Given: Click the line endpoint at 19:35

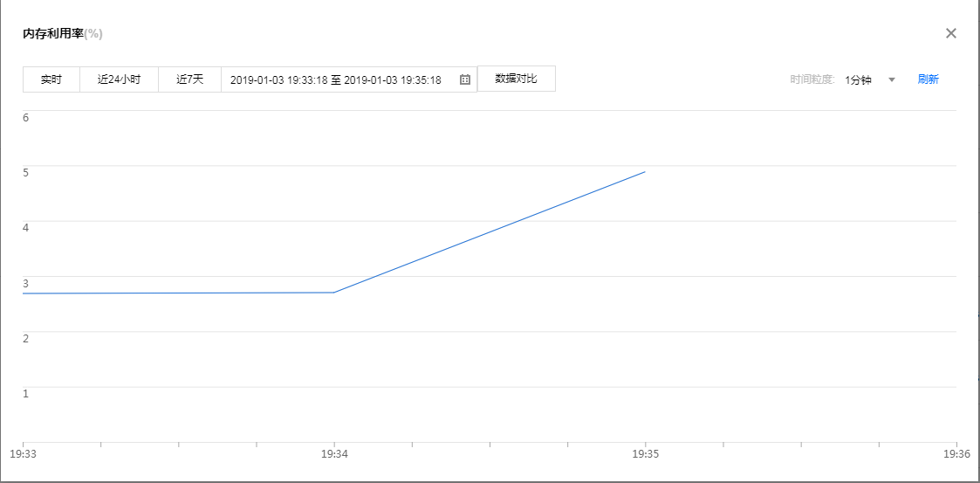Looking at the screenshot, I should coord(645,172).
